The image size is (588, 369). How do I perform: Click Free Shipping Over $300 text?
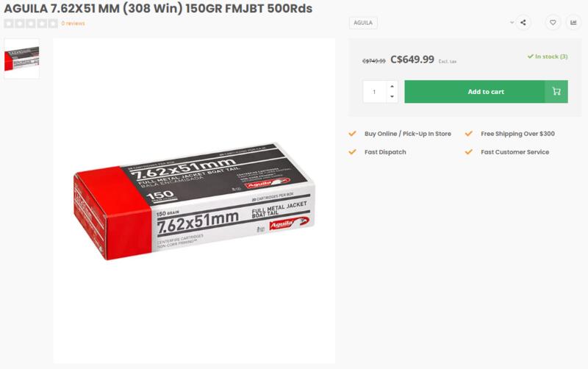pos(517,134)
